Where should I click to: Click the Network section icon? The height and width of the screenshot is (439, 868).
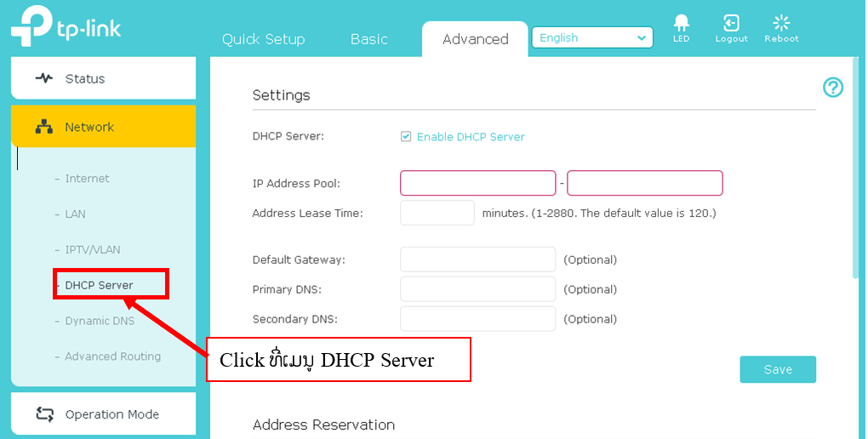pos(44,127)
